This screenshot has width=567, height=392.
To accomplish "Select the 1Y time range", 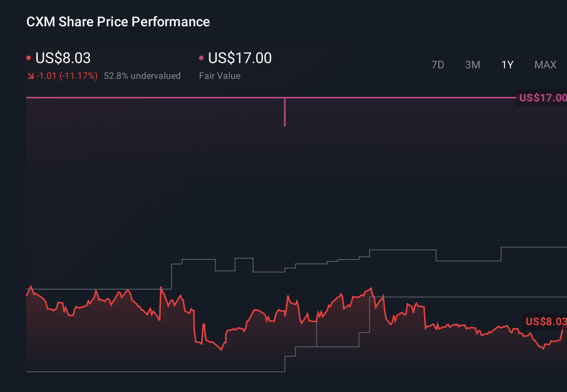I will point(507,65).
